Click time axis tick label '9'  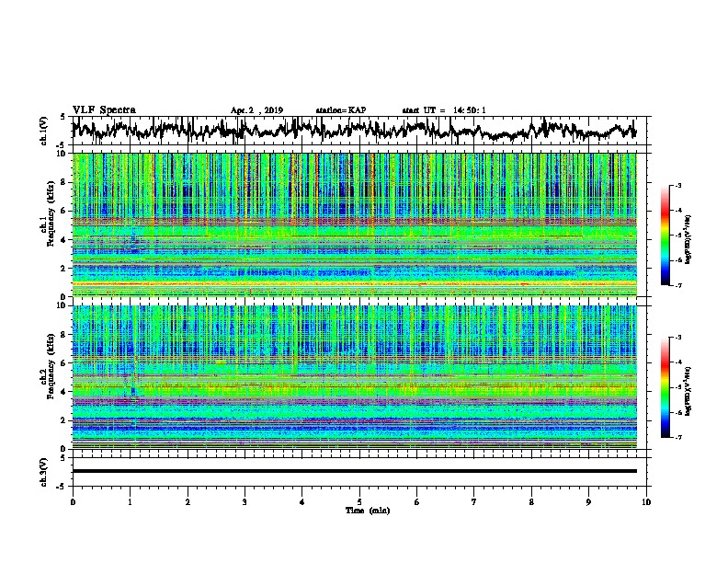click(x=588, y=502)
